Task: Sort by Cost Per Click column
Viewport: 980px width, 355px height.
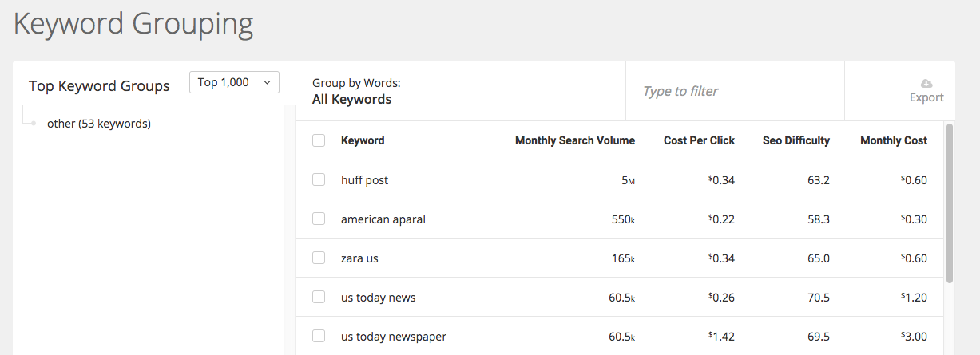Action: (x=699, y=140)
